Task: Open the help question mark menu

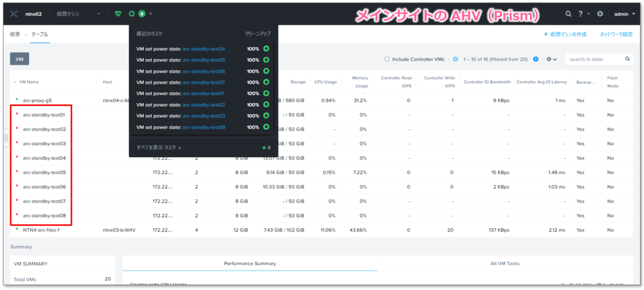Action: pyautogui.click(x=583, y=13)
